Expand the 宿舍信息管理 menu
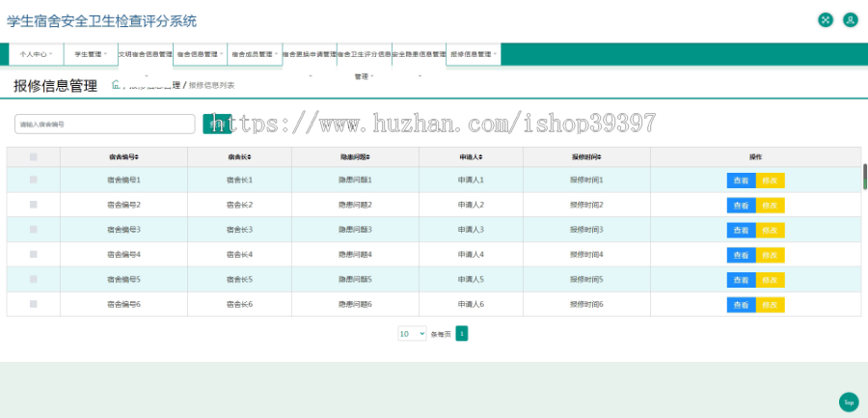 (x=200, y=54)
